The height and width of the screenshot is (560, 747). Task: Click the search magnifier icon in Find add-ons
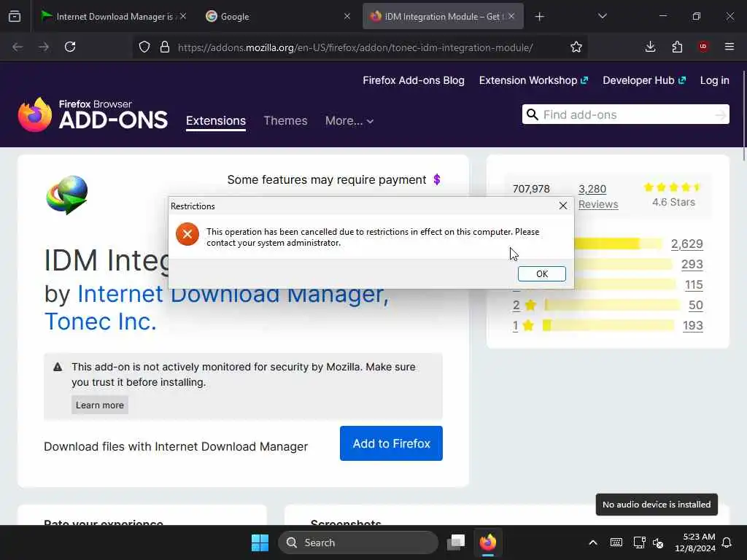[532, 114]
